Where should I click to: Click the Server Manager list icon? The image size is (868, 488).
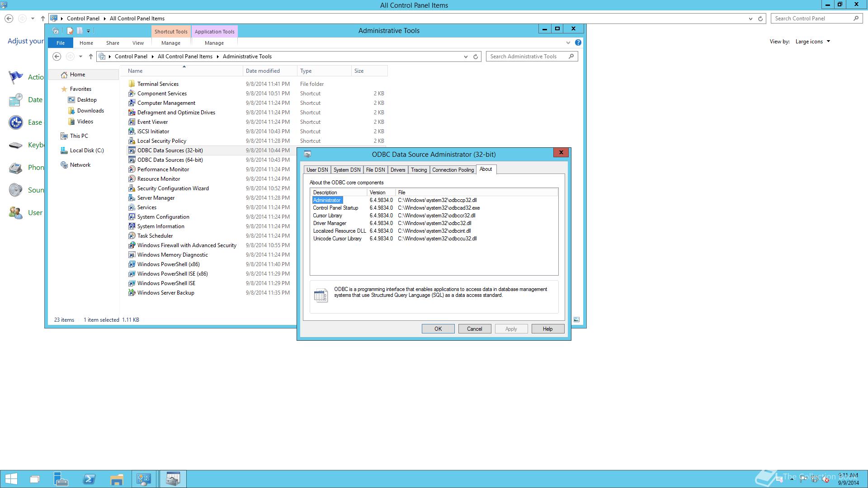pyautogui.click(x=132, y=198)
